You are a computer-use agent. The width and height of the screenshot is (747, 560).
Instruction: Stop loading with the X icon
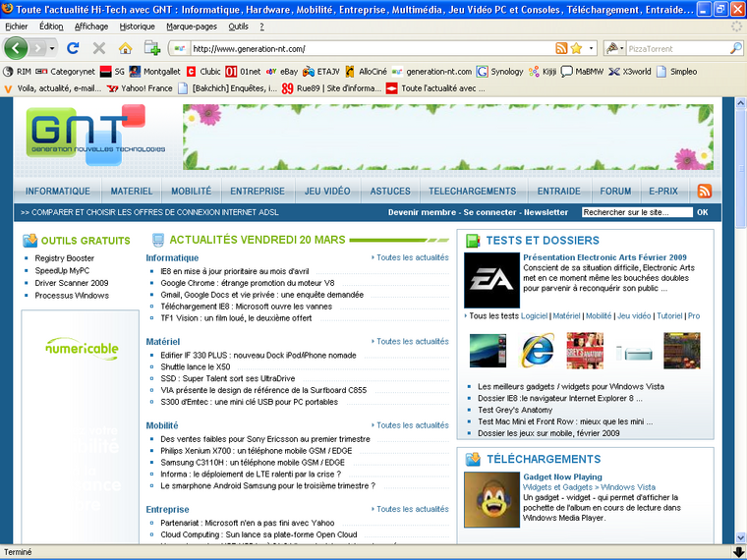pos(99,48)
